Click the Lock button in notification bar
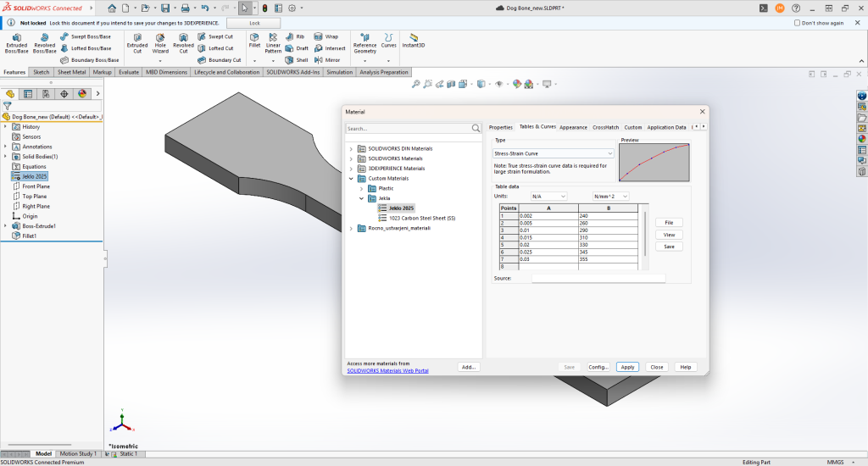 tap(254, 23)
